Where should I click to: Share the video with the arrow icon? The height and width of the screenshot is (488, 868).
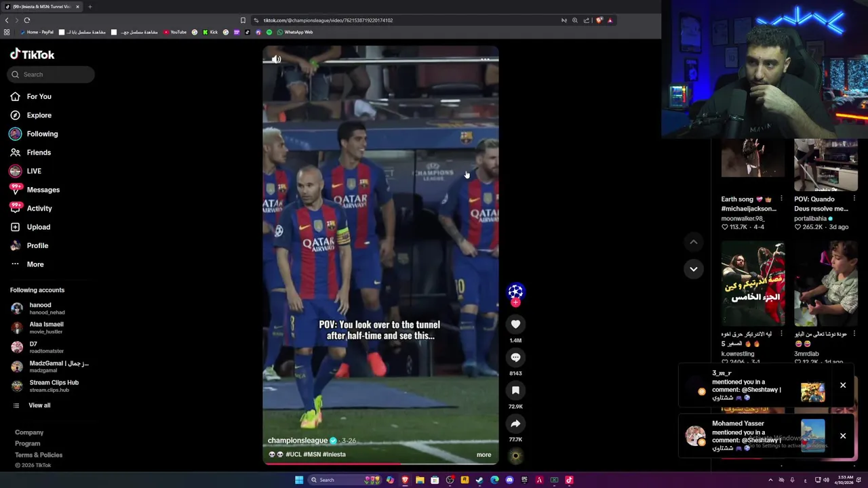click(515, 424)
